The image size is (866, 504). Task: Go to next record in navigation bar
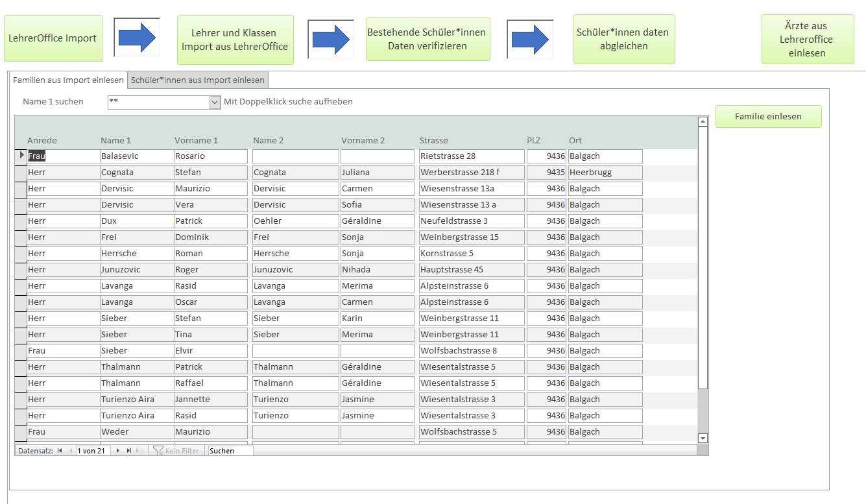[x=117, y=450]
